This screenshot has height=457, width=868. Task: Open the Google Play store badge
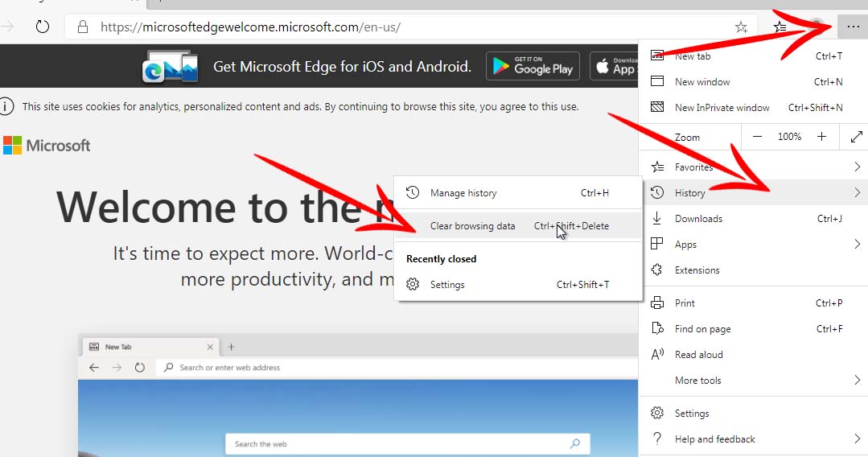click(x=534, y=66)
